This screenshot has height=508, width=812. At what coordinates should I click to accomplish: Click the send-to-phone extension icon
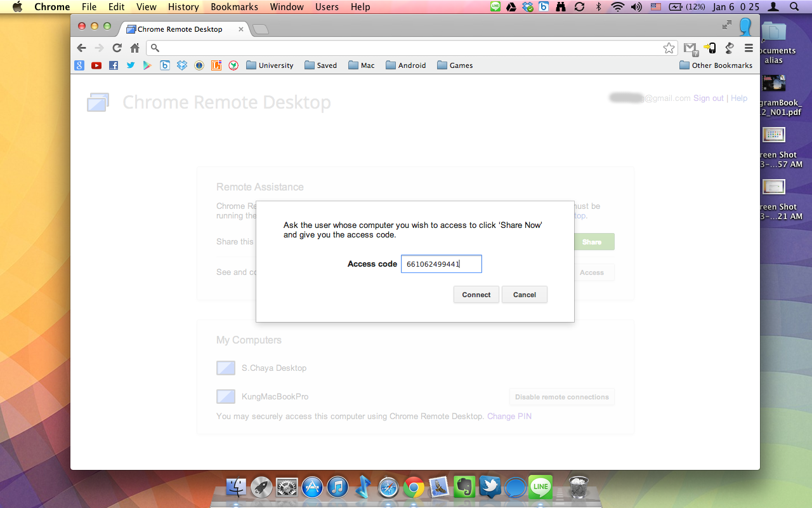pos(710,48)
